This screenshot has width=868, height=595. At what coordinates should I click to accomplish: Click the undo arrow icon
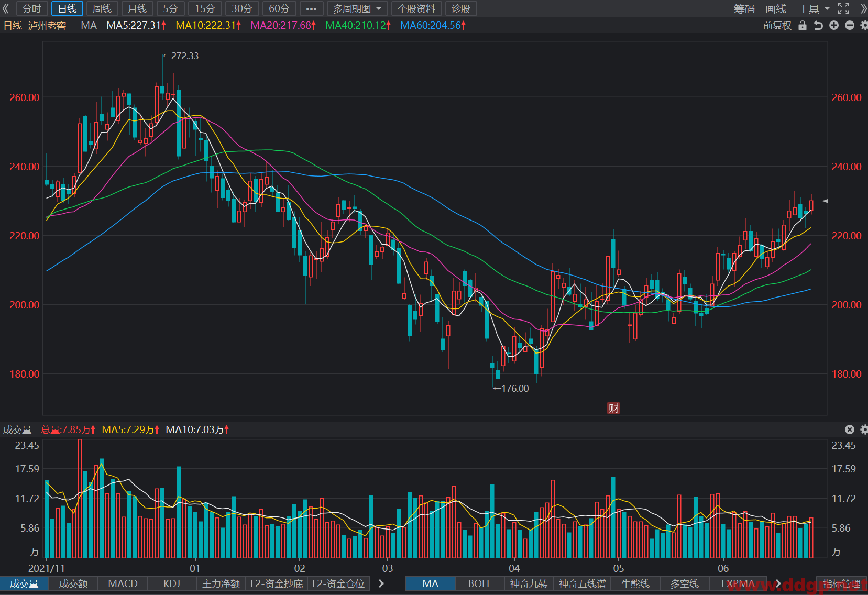pos(818,25)
